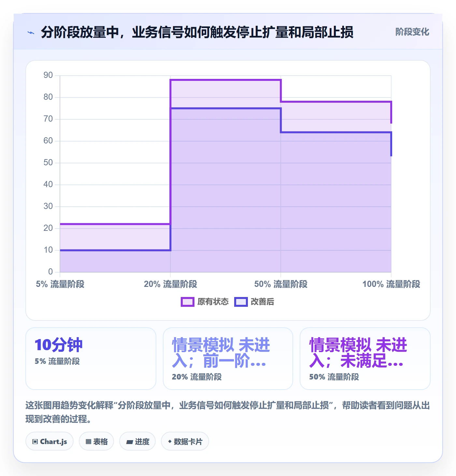Viewport: 456px width, 476px height.
Task: Toggle the 原有状态 legend item
Action: coord(205,302)
